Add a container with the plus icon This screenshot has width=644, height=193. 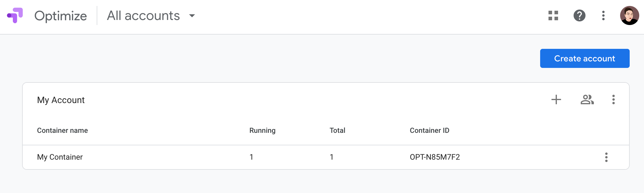pos(556,99)
